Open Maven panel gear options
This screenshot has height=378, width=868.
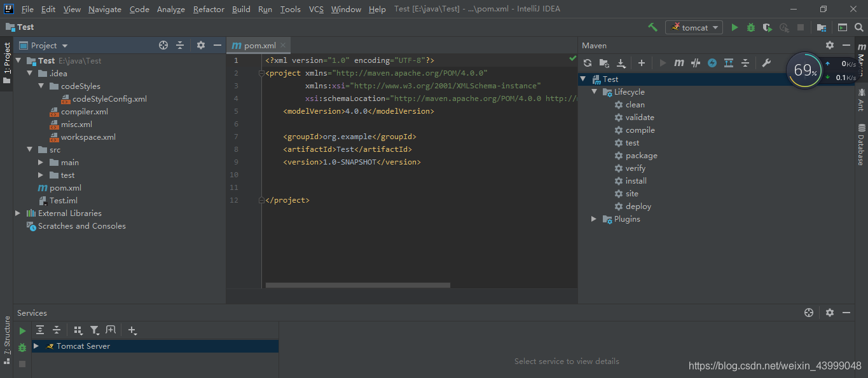coord(830,45)
